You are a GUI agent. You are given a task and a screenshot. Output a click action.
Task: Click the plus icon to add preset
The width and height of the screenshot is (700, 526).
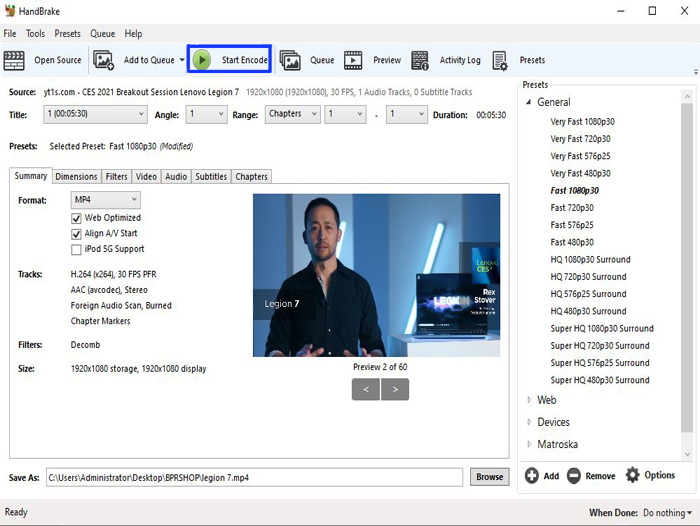click(x=532, y=476)
